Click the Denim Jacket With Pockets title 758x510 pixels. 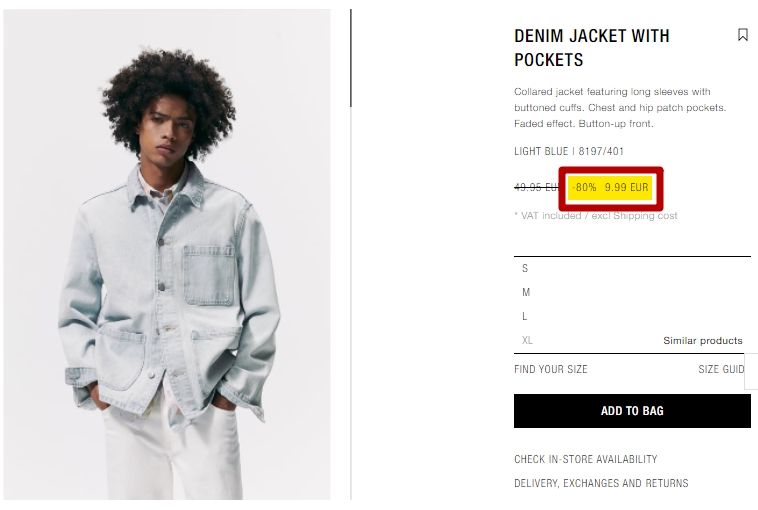592,48
